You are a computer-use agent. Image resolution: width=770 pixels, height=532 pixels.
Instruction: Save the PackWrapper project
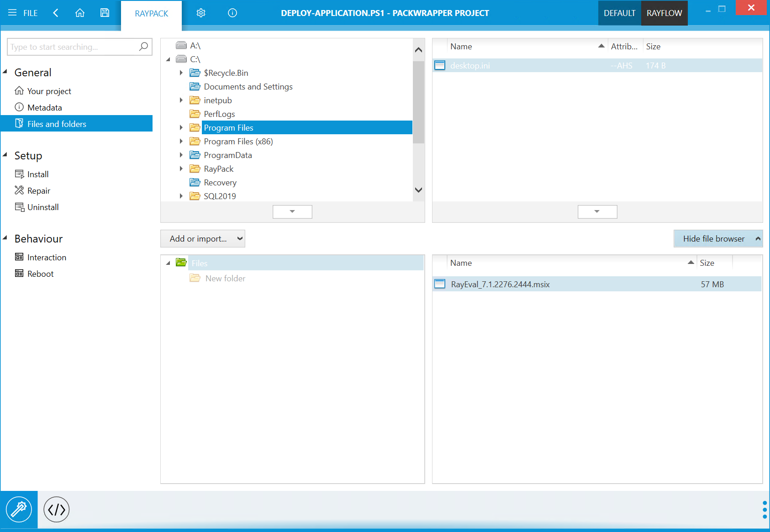click(x=105, y=13)
